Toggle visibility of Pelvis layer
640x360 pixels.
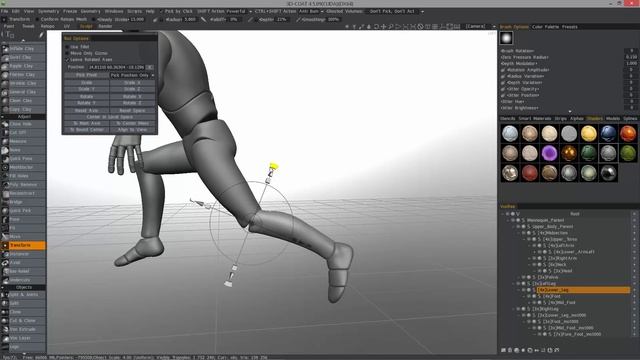coord(523,277)
